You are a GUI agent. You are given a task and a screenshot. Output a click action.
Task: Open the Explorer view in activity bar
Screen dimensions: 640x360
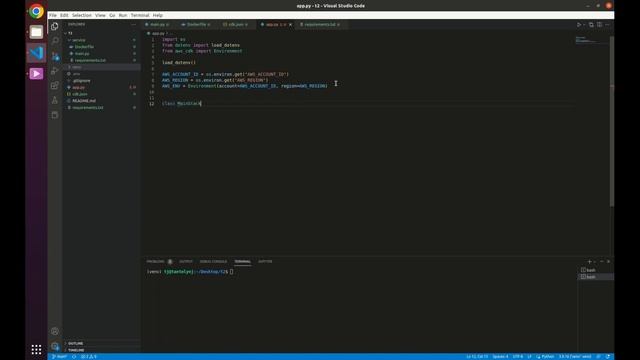(x=55, y=27)
